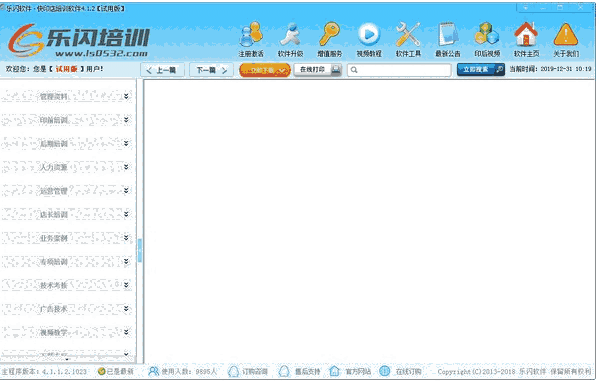This screenshot has height=381, width=599.
Task: Click the 立即搜索 search button
Action: 481,70
